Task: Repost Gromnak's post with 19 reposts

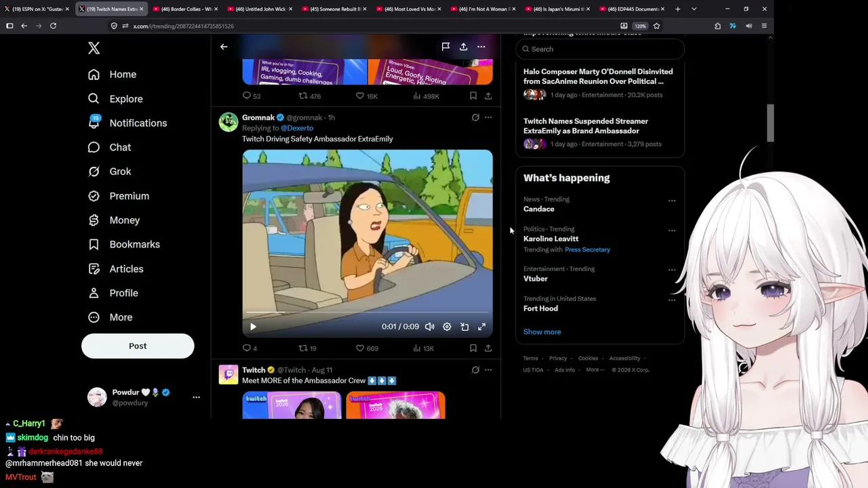Action: pyautogui.click(x=308, y=348)
